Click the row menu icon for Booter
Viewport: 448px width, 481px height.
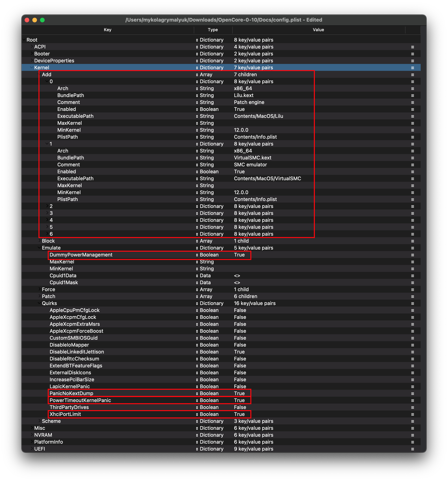point(412,54)
